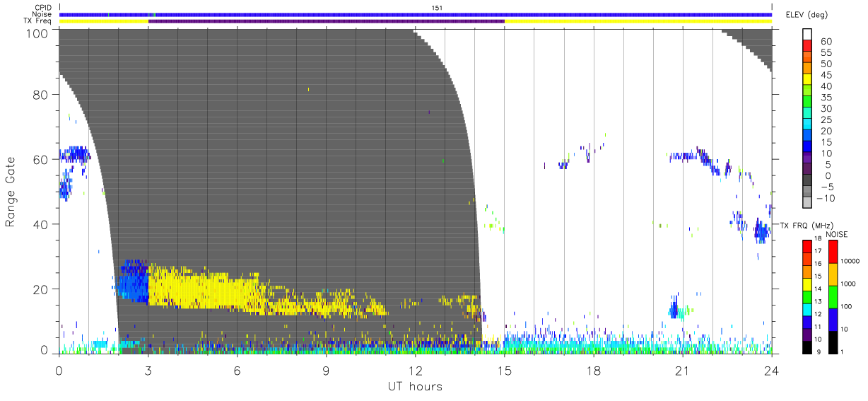Click the "Range Gate" y-axis title
Viewport: 868px width, 401px height.
click(11, 192)
